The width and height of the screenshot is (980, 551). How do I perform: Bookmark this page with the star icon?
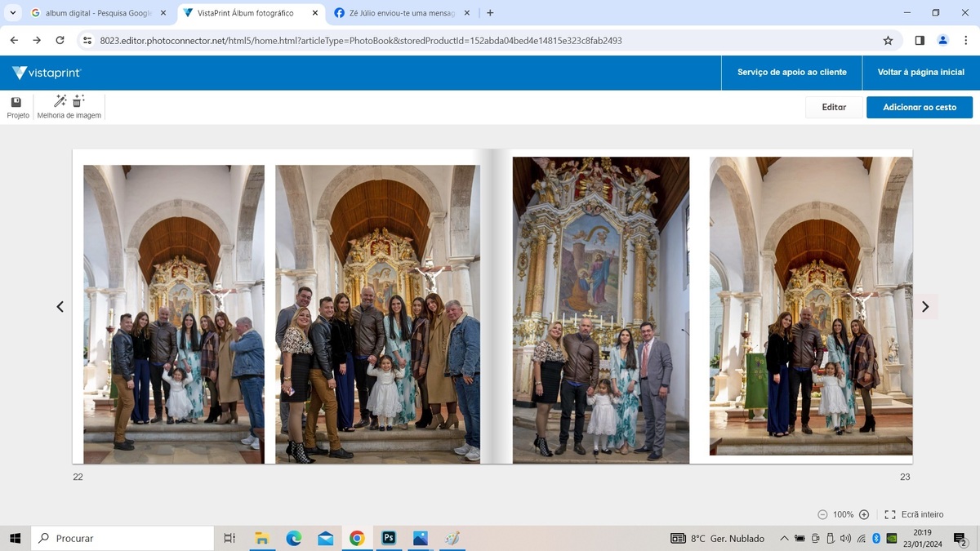(x=888, y=40)
